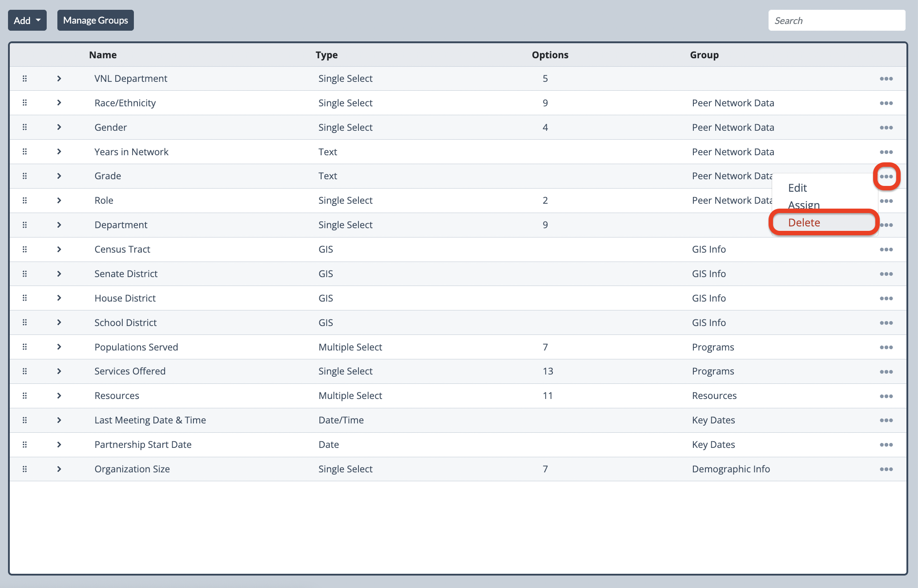918x588 pixels.
Task: Expand the Last Meeting Date & Time row
Action: click(59, 420)
